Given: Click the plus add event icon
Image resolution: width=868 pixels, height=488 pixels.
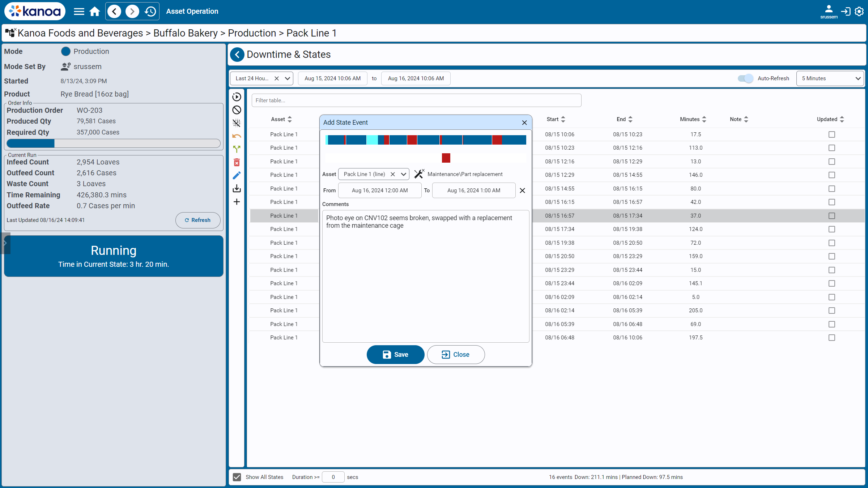Looking at the screenshot, I should (x=237, y=202).
